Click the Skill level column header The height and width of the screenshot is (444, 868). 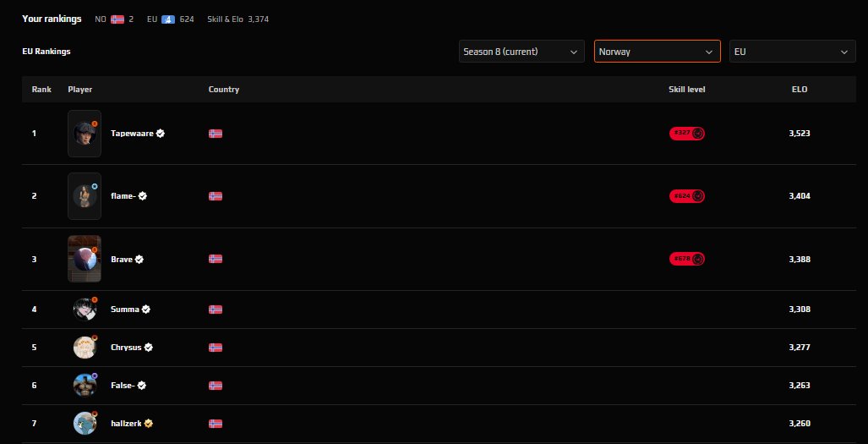(x=687, y=89)
